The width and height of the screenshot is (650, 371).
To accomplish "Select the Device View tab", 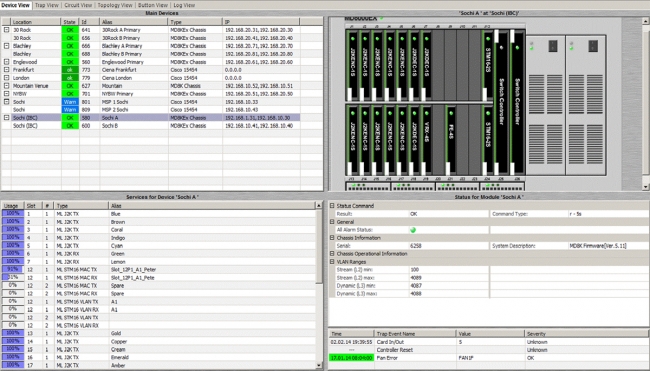I will click(16, 5).
